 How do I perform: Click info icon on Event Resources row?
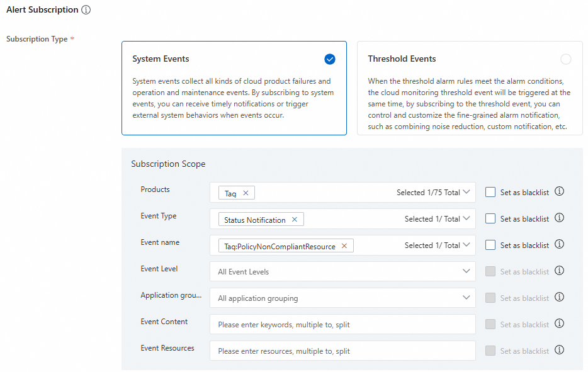tap(559, 351)
